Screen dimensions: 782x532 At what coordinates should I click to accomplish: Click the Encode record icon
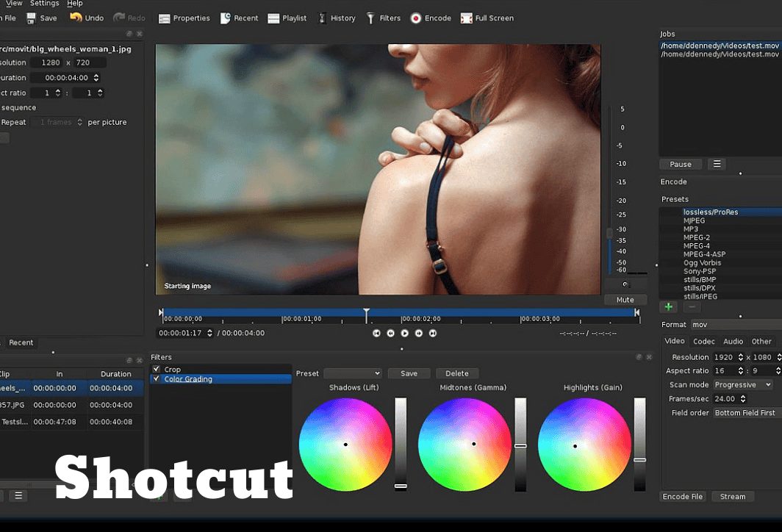[x=416, y=18]
